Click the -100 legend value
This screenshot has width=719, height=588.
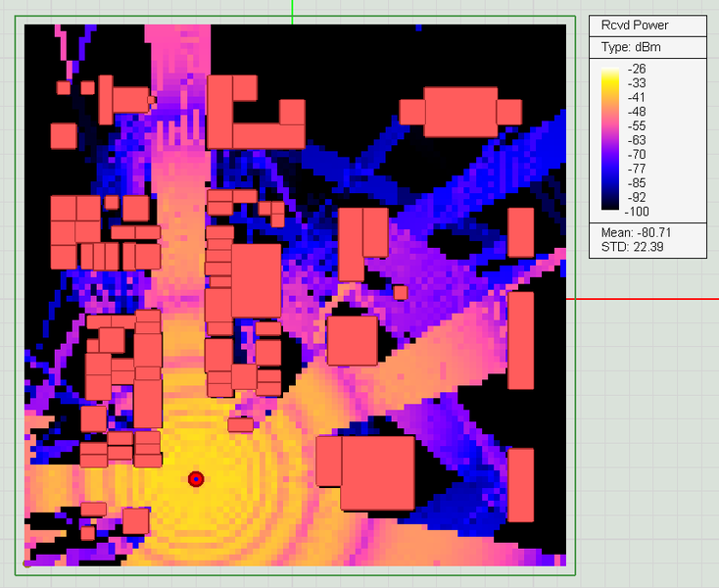click(x=637, y=212)
